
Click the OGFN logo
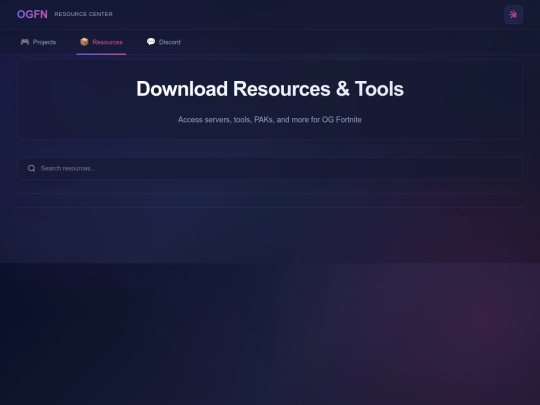tap(32, 14)
